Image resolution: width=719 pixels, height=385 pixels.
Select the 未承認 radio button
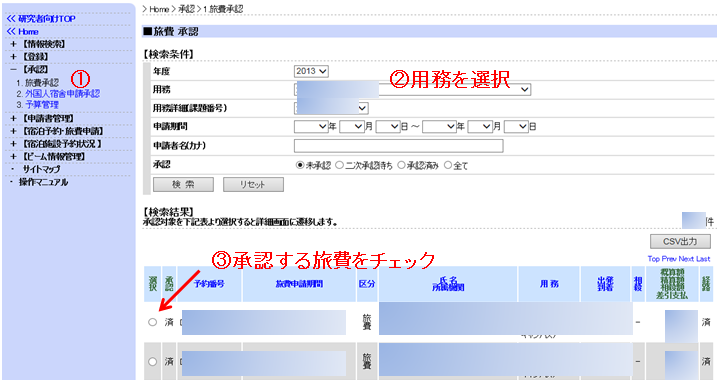300,165
